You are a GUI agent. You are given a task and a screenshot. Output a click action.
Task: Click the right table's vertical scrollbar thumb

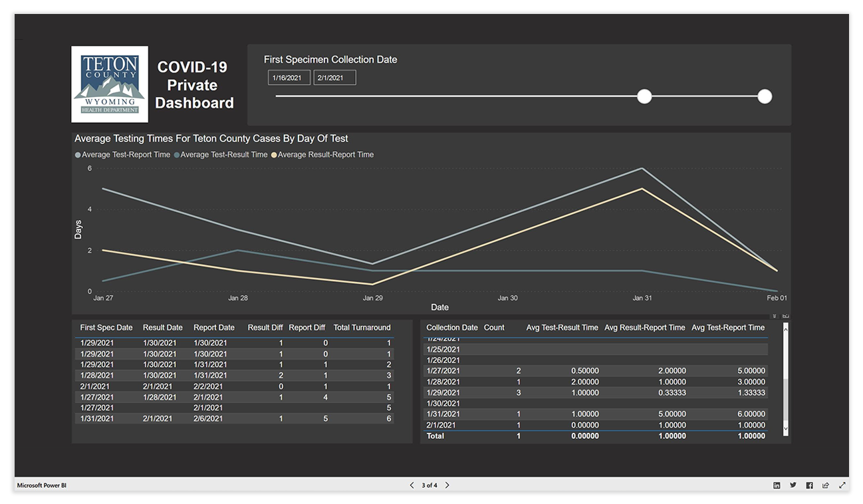tap(786, 399)
